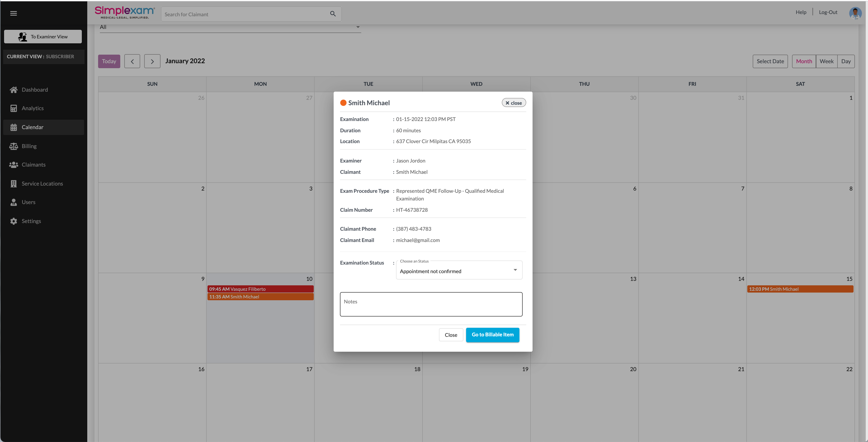
Task: Open Service Locations building icon
Action: [x=14, y=184]
